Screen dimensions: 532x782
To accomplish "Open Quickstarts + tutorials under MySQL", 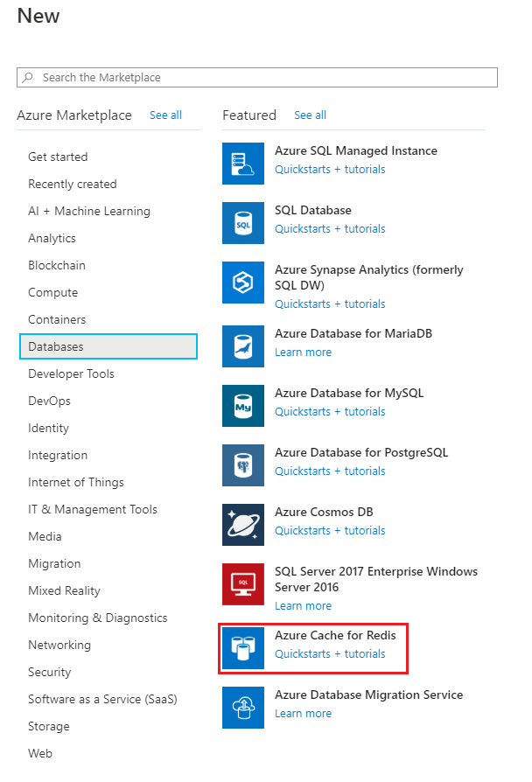I will click(330, 411).
